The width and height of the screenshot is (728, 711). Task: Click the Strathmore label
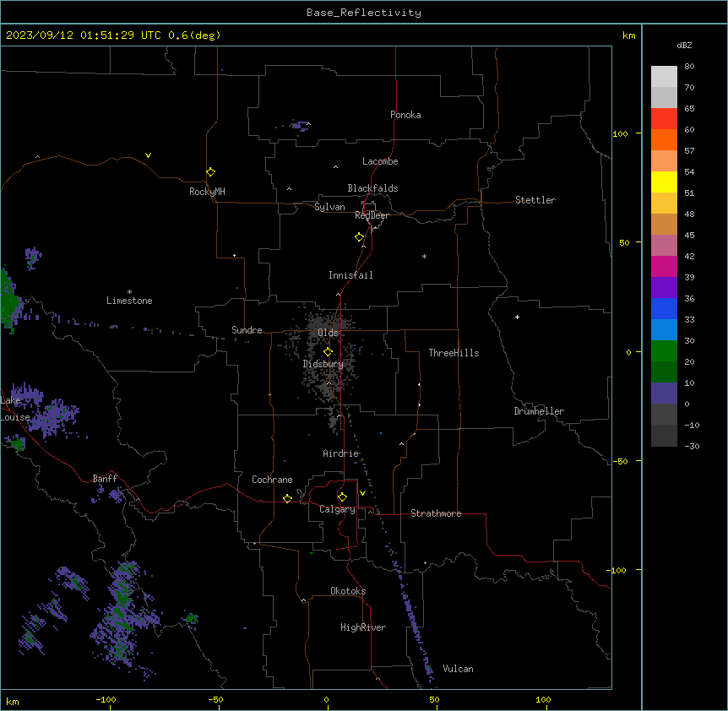click(x=436, y=513)
